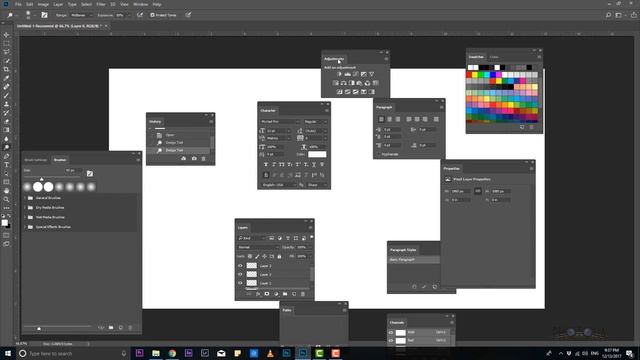The height and width of the screenshot is (360, 640).
Task: Select the Basic Paragraph style
Action: click(x=413, y=260)
